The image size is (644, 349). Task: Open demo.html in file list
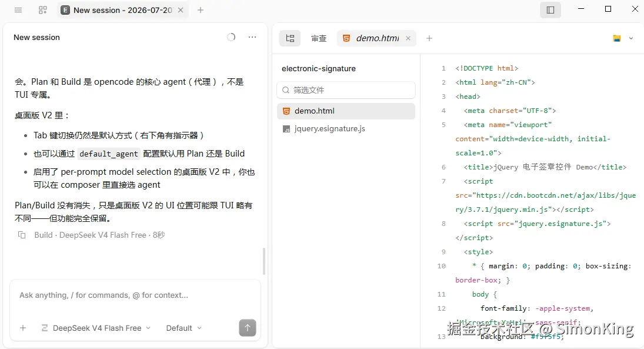click(x=346, y=111)
